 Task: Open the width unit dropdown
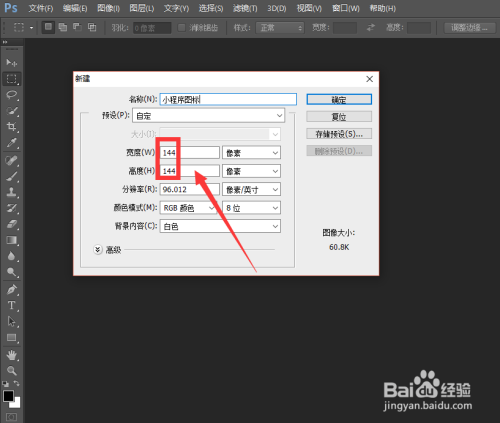[x=251, y=153]
